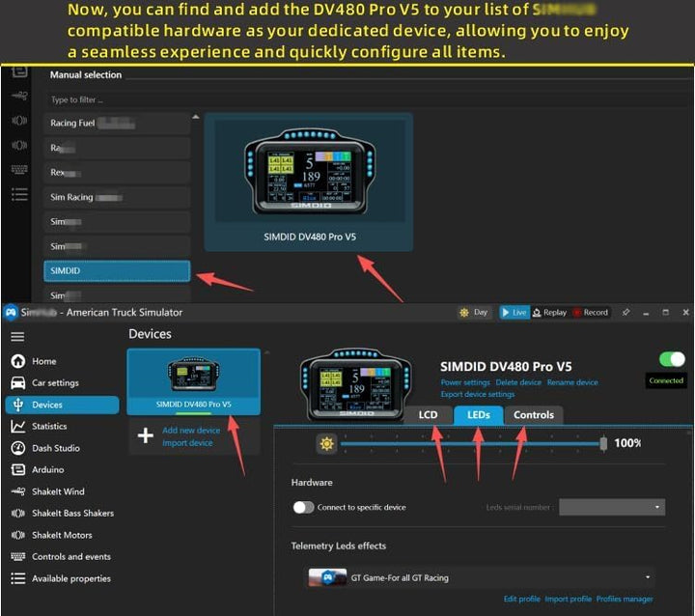Click the app logo in title bar

pos(11,312)
